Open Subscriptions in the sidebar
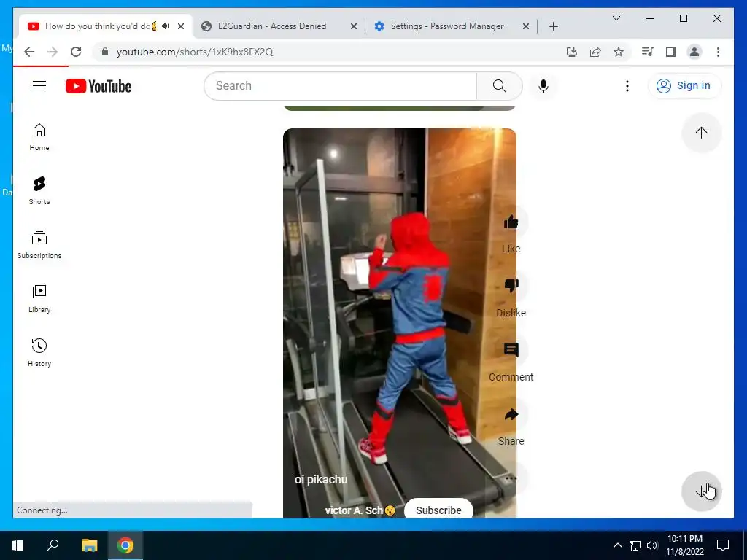Screen dimensions: 747x560 click(x=39, y=245)
